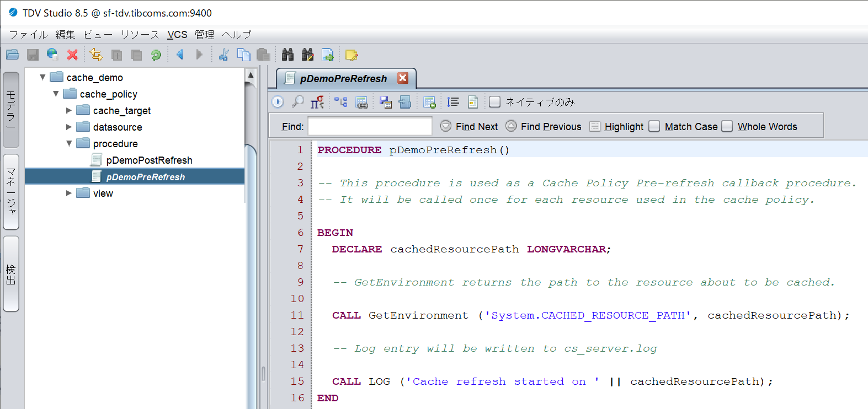Collapse the cache_demo folder

(x=42, y=78)
